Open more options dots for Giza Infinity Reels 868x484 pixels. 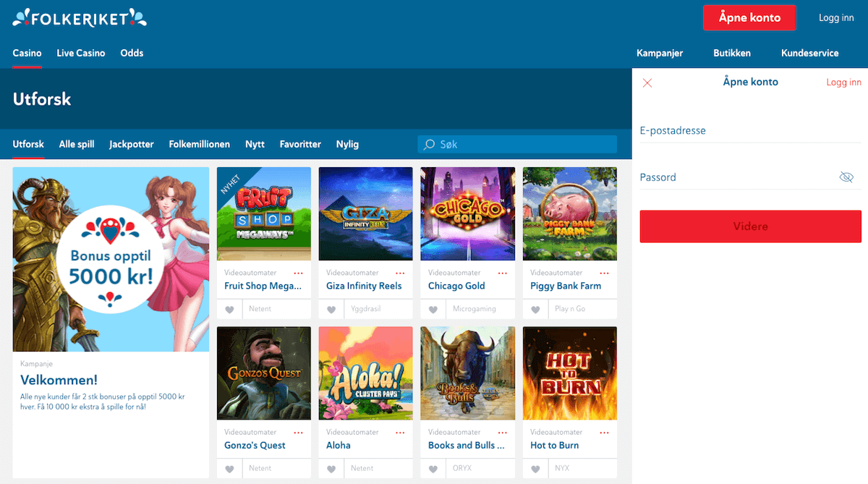click(x=400, y=273)
